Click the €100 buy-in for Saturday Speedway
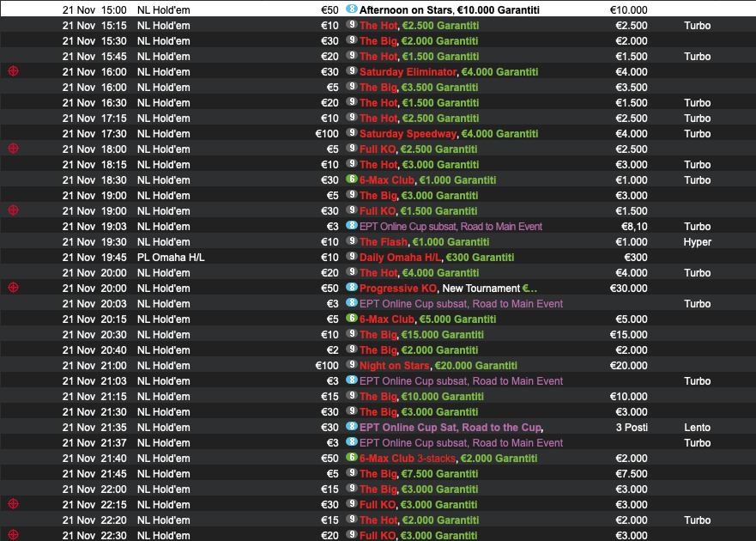Screen dimensions: 756x541 coord(327,134)
